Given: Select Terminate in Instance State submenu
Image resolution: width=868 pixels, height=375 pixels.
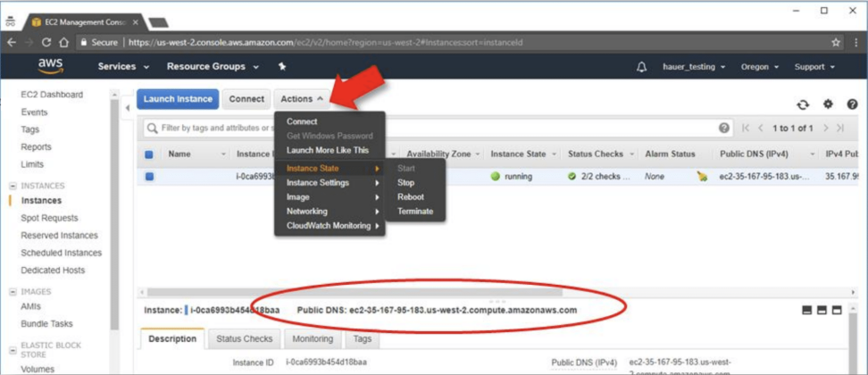Looking at the screenshot, I should 415,212.
